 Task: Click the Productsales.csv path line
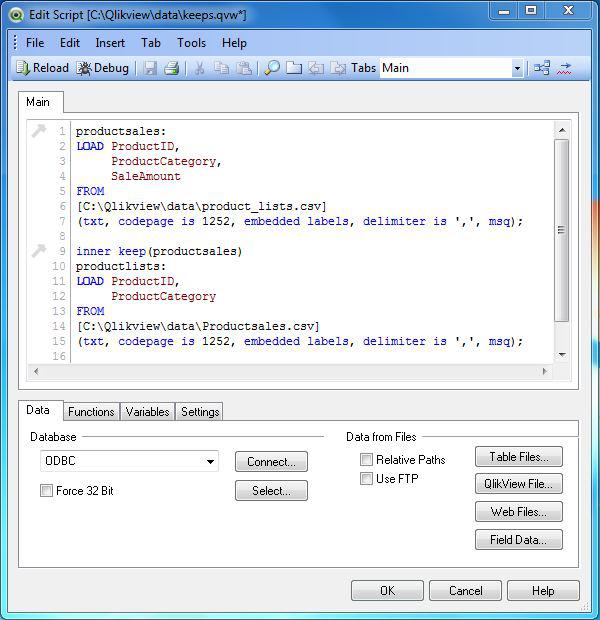point(198,327)
